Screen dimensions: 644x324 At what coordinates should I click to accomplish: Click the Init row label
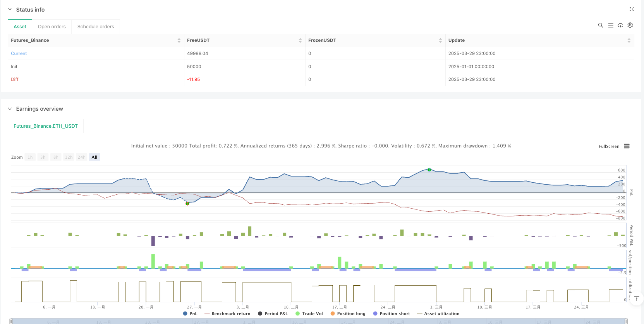[14, 67]
